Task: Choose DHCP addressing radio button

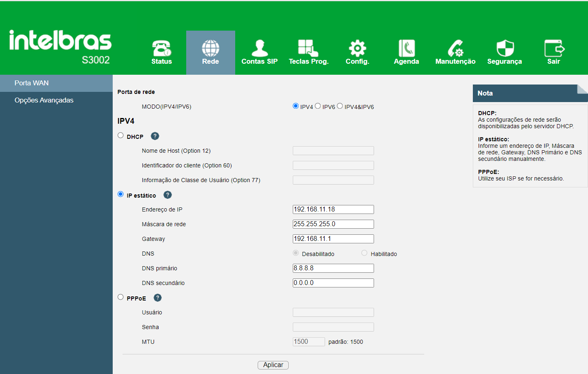Action: click(120, 135)
